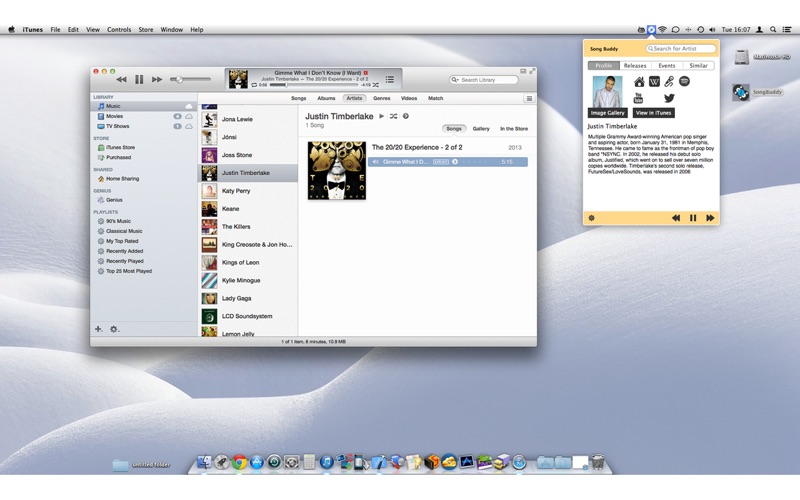800x500 pixels.
Task: Switch to the Songs view tab
Action: tap(298, 98)
